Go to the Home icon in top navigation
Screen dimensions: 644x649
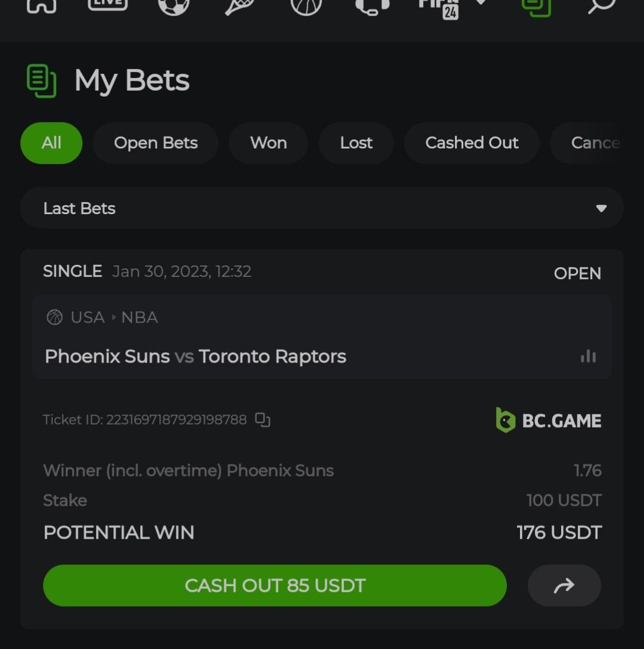41,5
